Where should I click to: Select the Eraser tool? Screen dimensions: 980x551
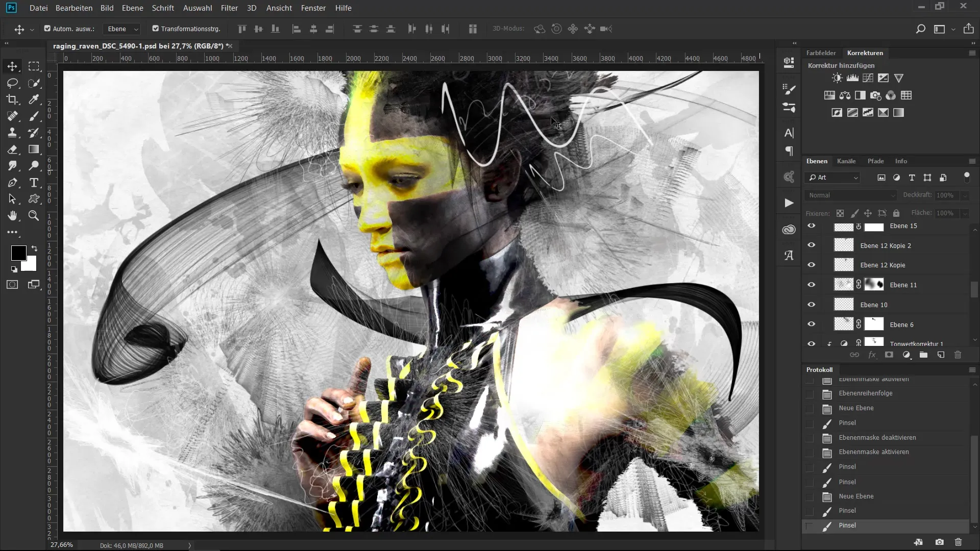12,149
